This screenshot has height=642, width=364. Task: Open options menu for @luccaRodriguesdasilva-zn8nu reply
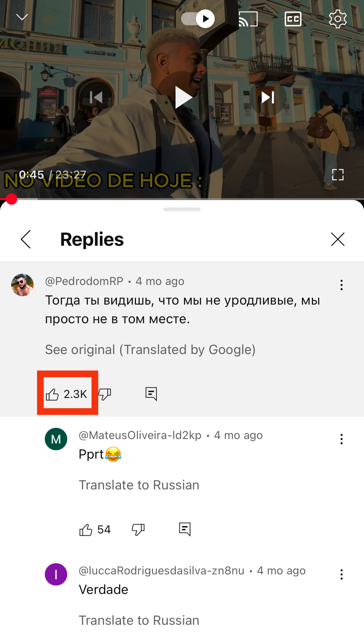[342, 574]
